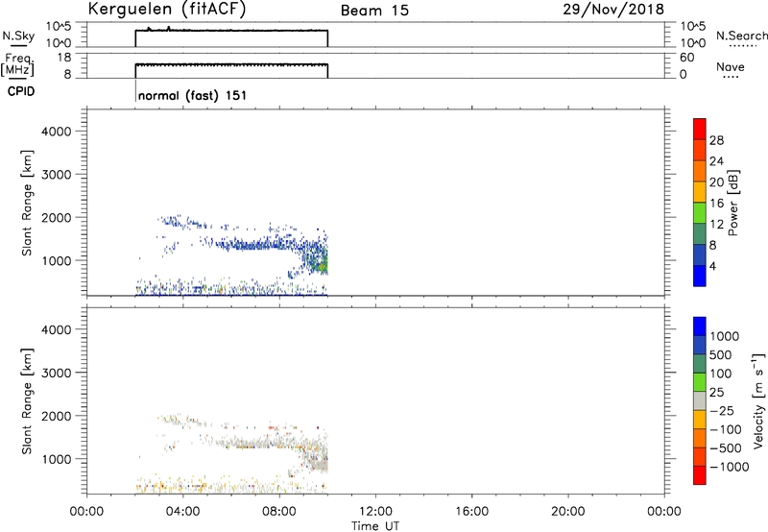Click the 'Beam 15' label
768x532 pixels.
[374, 11]
